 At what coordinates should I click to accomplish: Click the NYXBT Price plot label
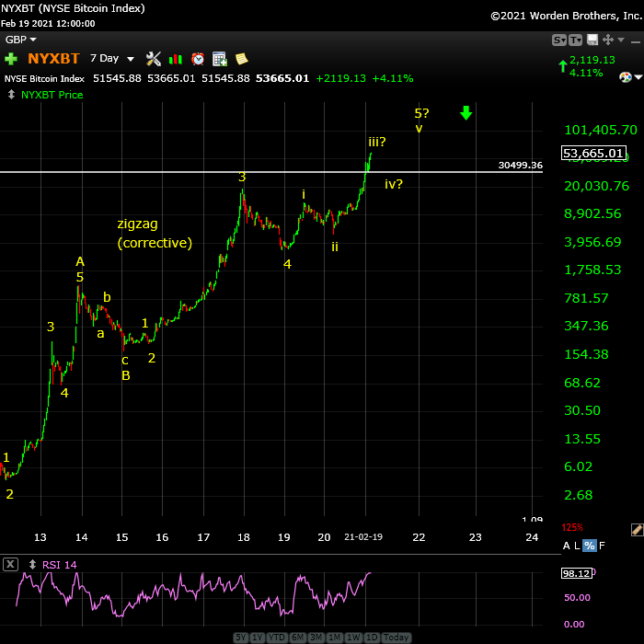tap(52, 95)
